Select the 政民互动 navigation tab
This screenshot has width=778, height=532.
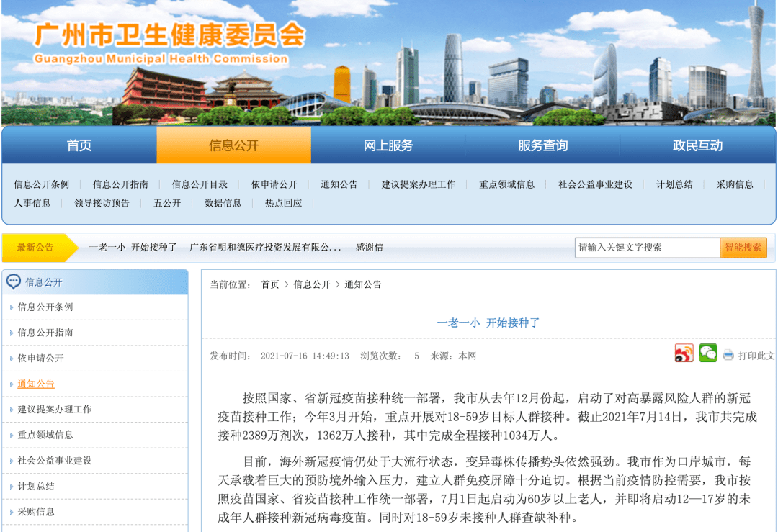pos(697,145)
